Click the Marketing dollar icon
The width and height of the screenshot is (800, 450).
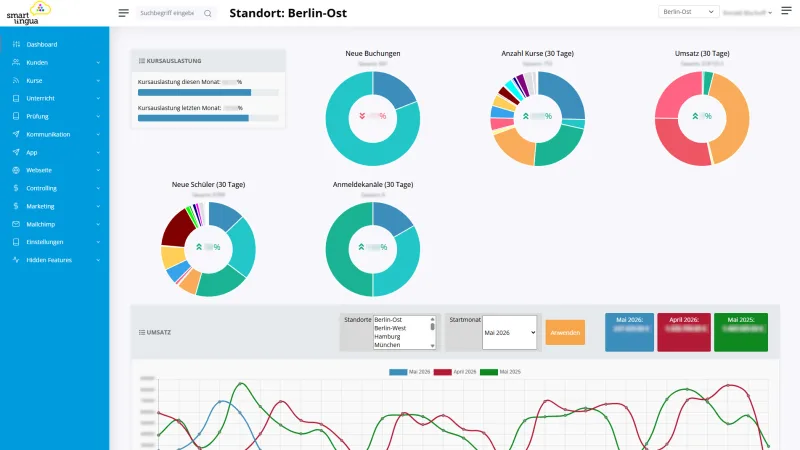16,206
